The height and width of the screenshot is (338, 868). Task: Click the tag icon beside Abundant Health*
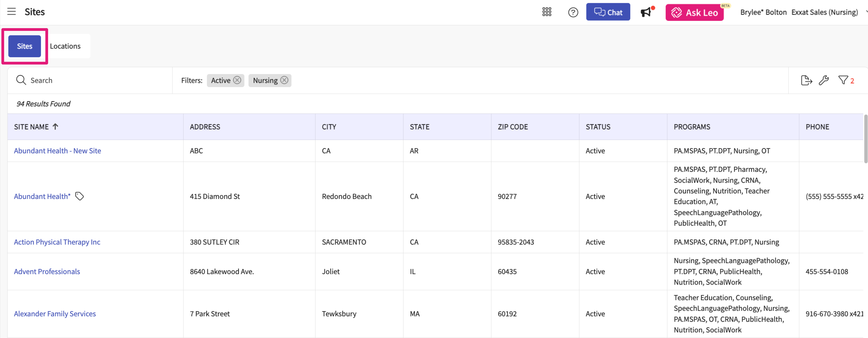click(x=79, y=196)
